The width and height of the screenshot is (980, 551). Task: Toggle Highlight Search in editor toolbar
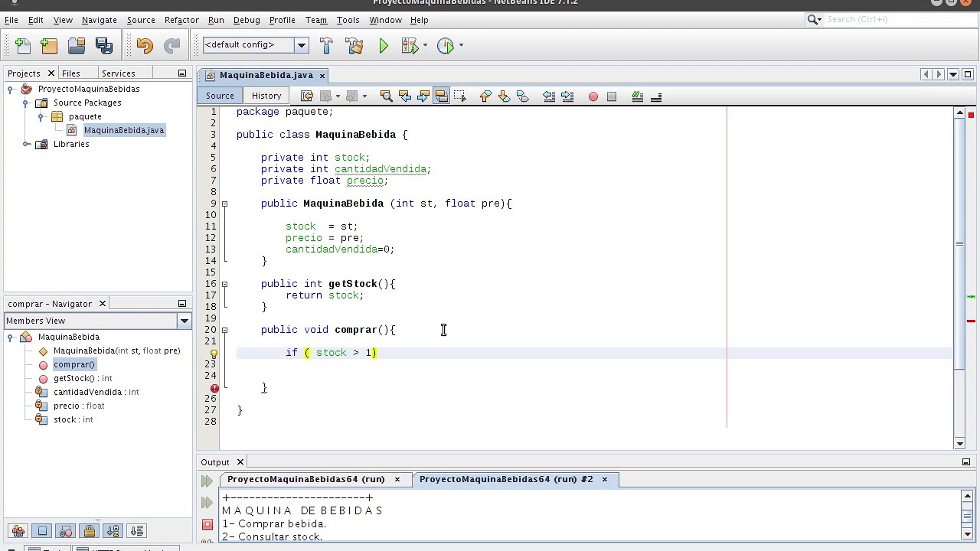(442, 96)
